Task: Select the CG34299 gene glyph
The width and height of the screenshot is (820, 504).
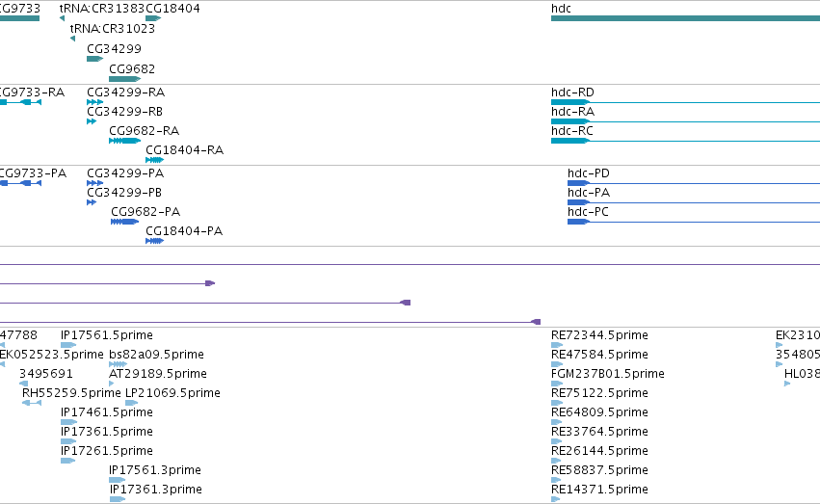Action: pos(94,59)
